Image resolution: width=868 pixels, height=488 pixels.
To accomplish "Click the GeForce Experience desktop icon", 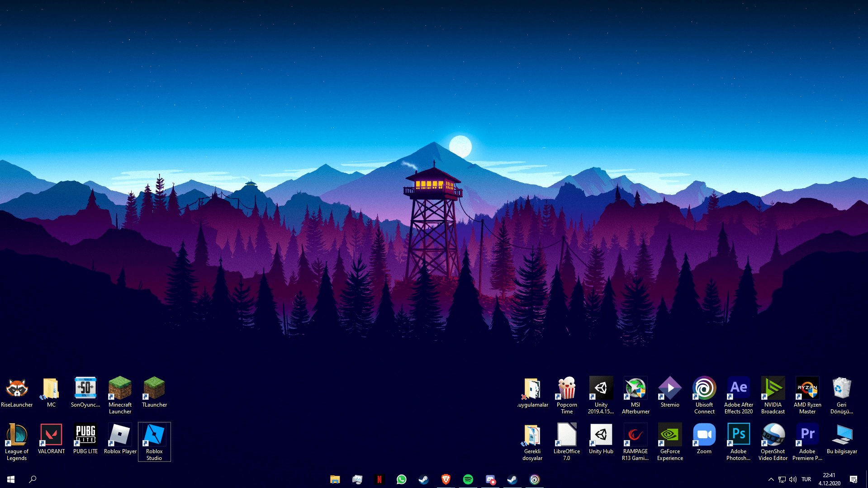I will click(670, 442).
